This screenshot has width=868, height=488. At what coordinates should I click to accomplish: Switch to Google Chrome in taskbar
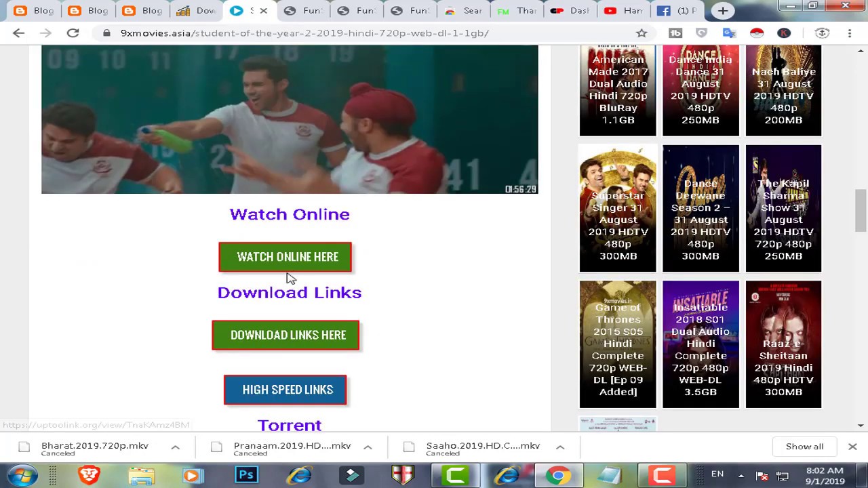[x=559, y=475]
